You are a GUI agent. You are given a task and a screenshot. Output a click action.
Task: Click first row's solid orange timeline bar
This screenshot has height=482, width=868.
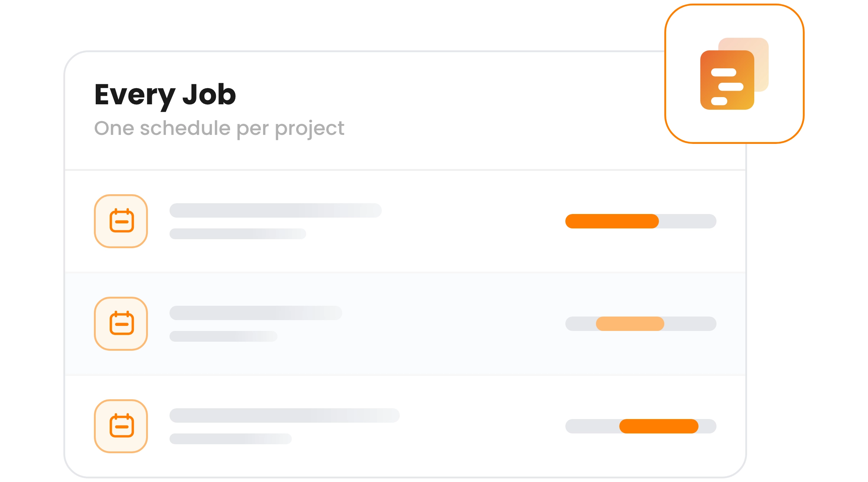coord(612,221)
